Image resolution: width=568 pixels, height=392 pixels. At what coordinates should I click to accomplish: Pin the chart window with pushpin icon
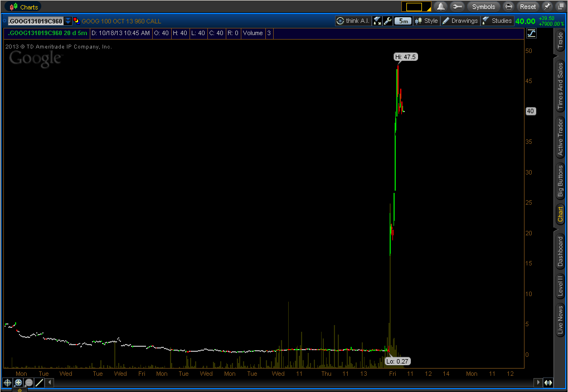point(547,7)
